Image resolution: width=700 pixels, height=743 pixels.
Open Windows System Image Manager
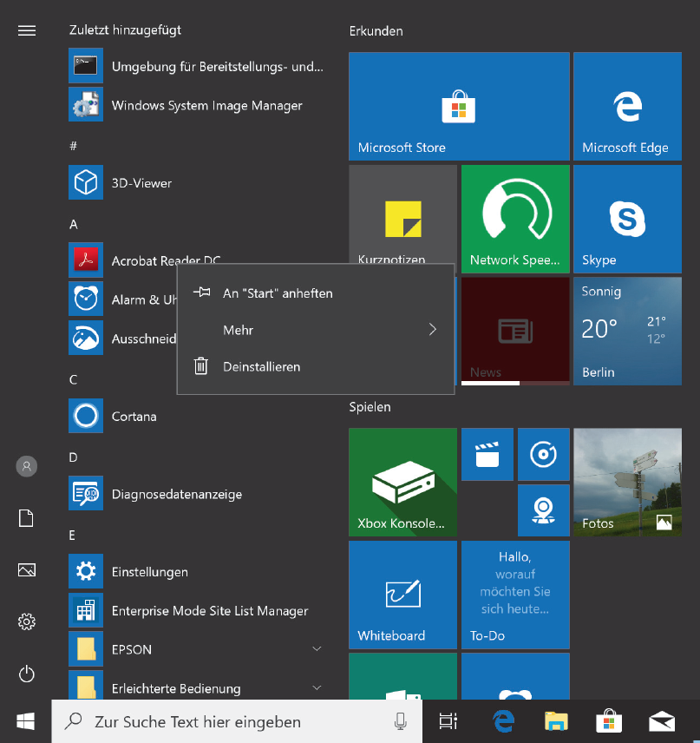pos(197,105)
